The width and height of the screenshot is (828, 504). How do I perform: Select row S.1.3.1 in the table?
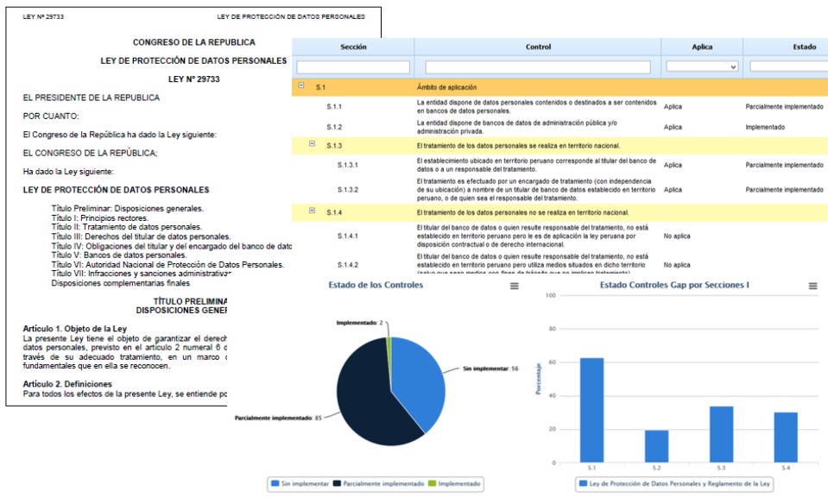click(x=559, y=165)
